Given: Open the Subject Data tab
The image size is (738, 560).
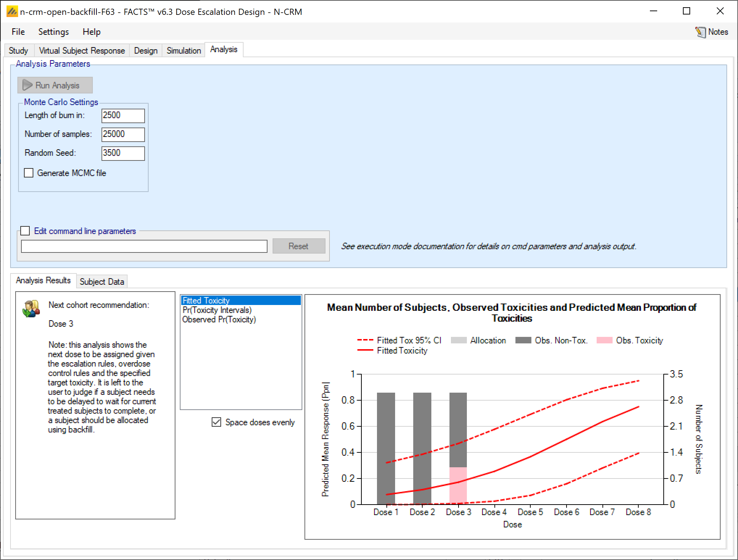Looking at the screenshot, I should coord(102,281).
